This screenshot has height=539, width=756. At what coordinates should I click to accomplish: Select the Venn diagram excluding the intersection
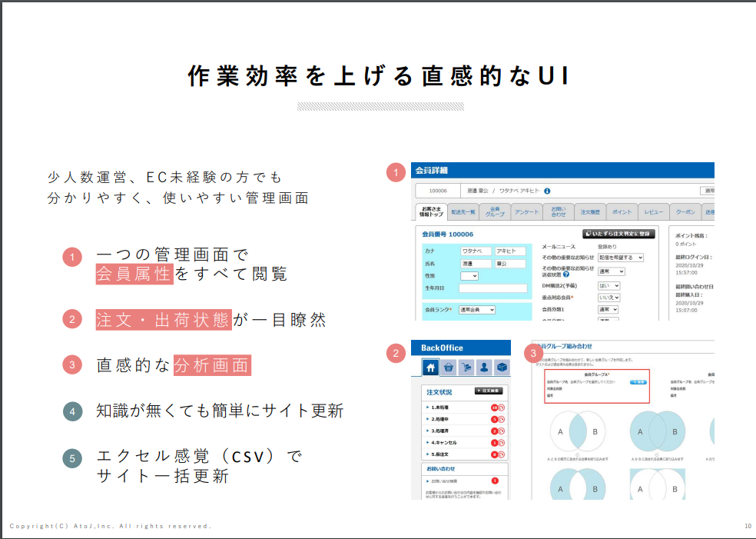[578, 485]
